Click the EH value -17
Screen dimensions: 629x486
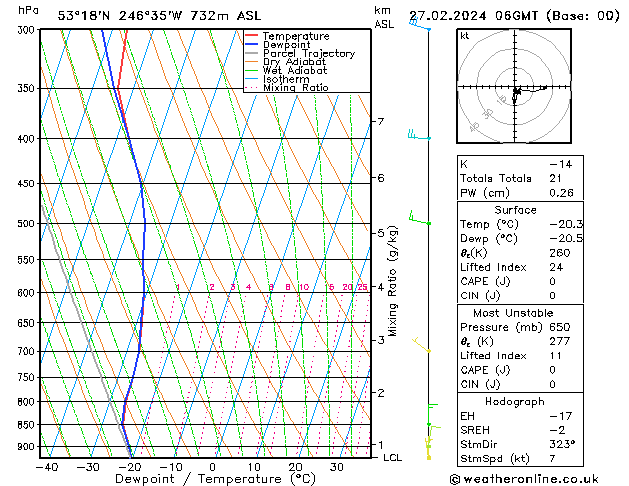(x=561, y=416)
